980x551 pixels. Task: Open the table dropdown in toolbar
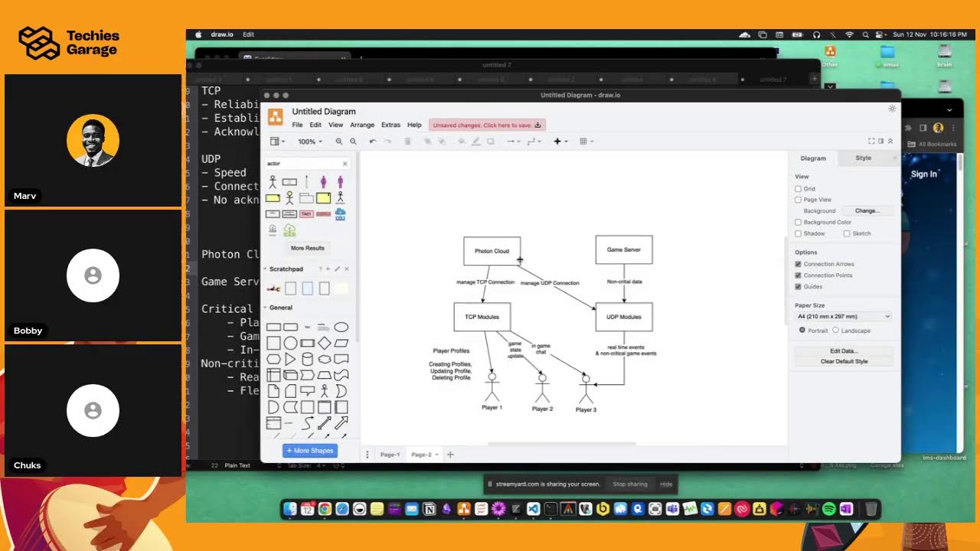click(x=586, y=142)
